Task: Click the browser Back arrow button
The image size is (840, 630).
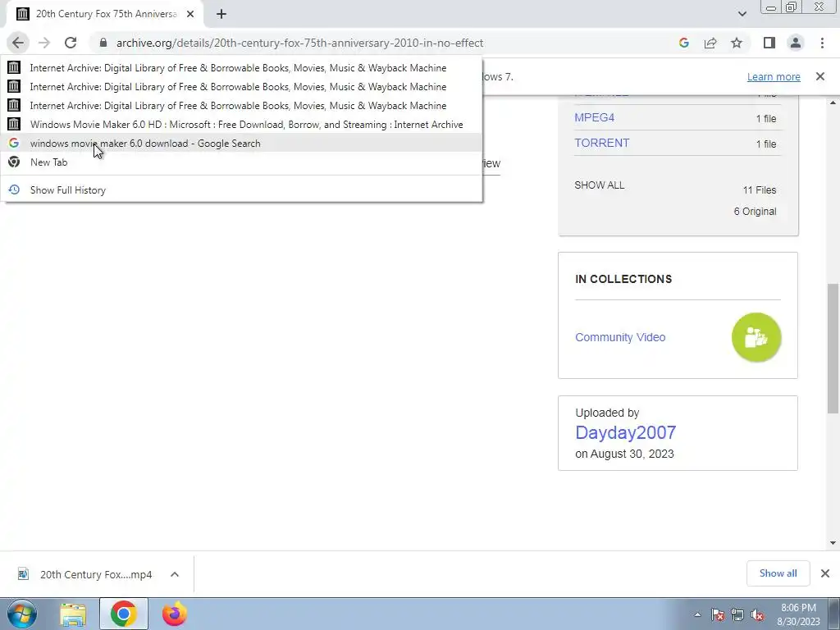Action: click(18, 43)
